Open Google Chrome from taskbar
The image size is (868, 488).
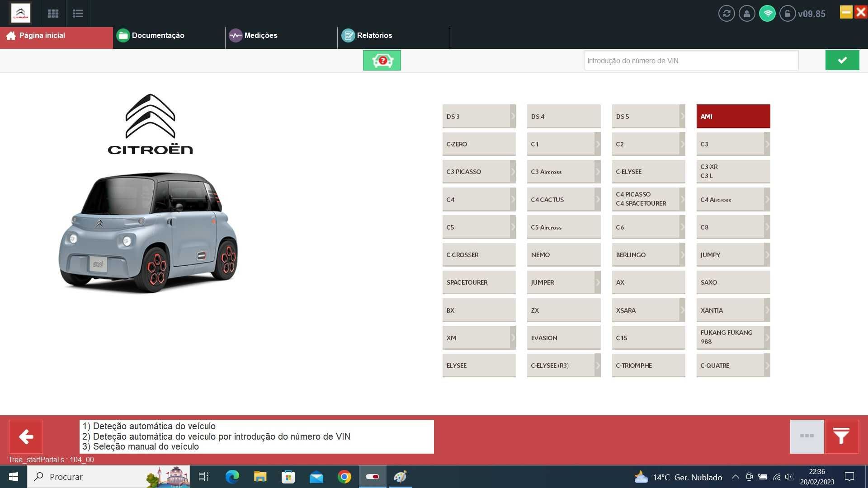(344, 477)
